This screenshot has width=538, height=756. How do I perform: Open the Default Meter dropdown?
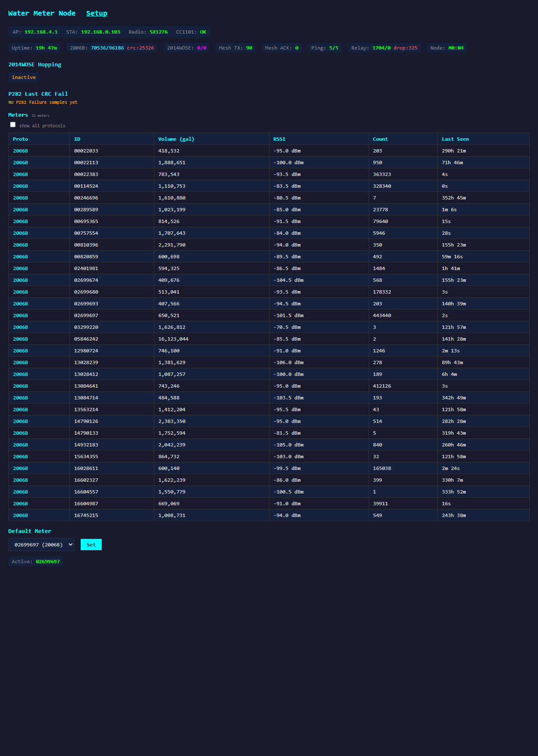point(41,545)
